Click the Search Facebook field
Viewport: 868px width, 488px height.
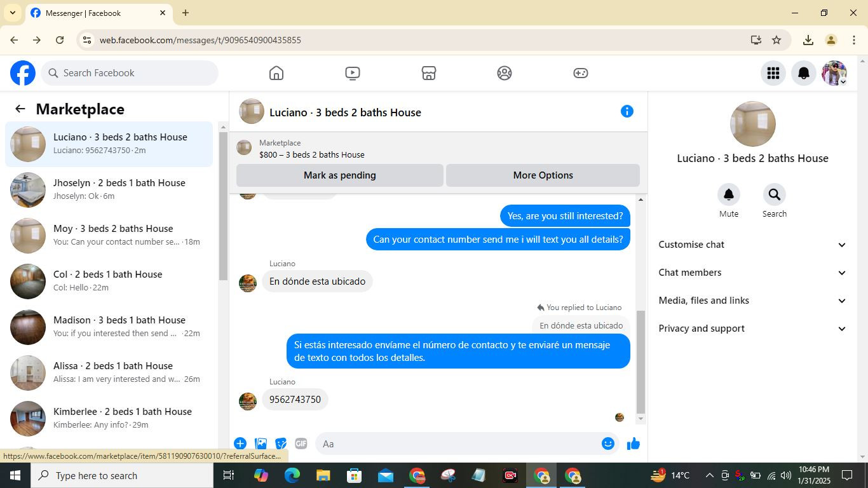(x=130, y=73)
